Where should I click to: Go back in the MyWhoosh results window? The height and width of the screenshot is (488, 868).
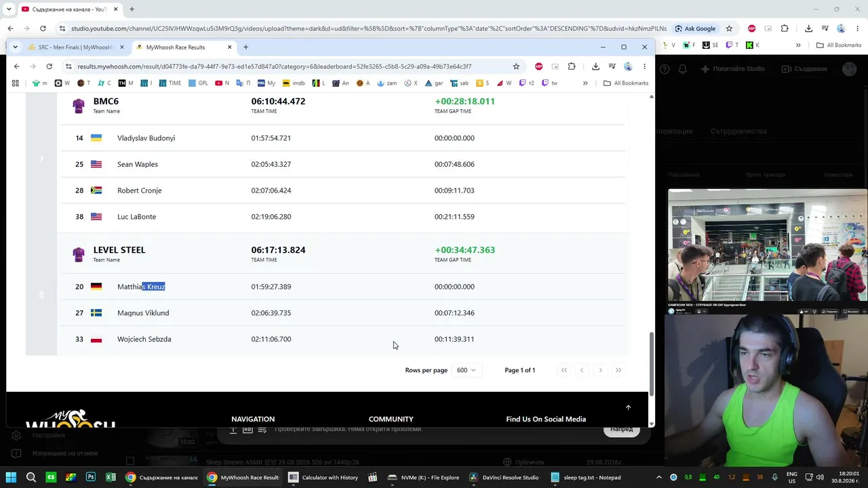(x=17, y=66)
